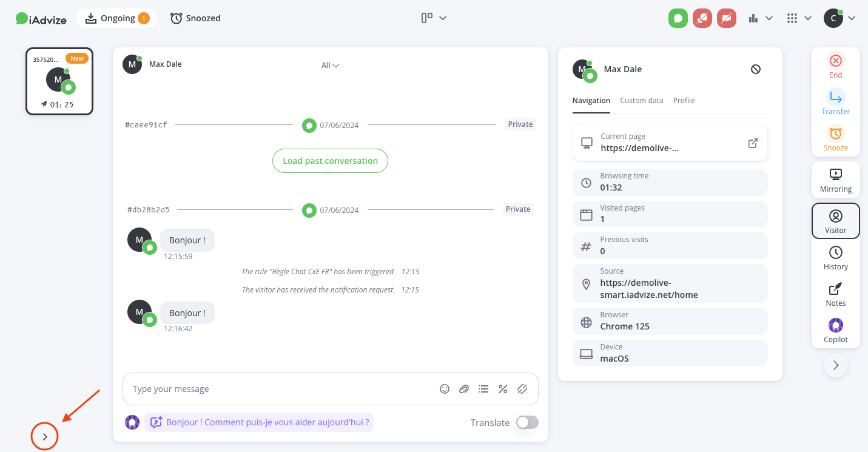Click the paperclip attachment icon
The image size is (868, 452).
click(x=464, y=389)
